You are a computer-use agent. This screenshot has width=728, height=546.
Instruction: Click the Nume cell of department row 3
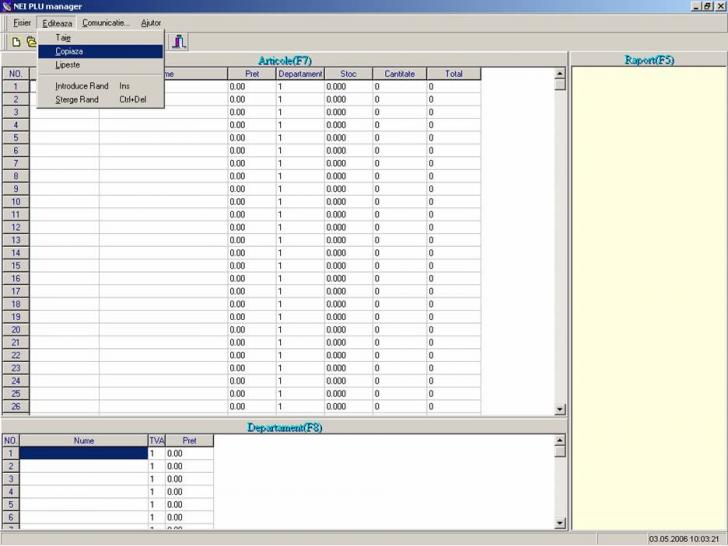(83, 479)
